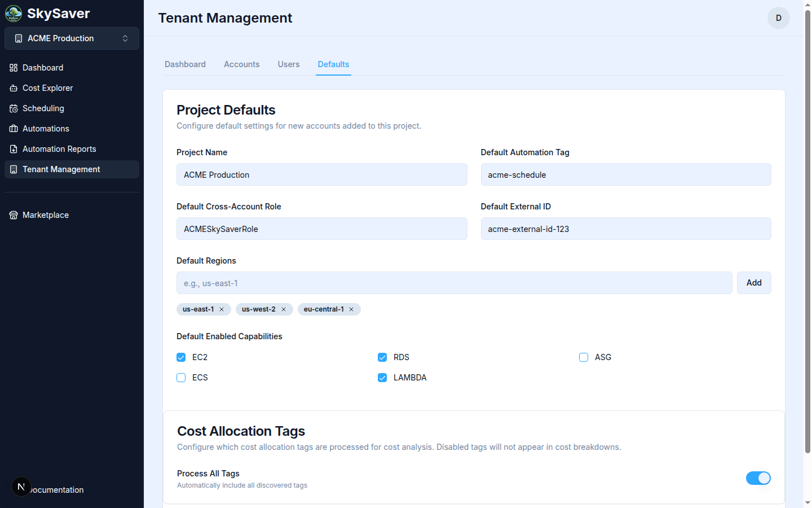Viewport: 812px width, 508px height.
Task: Select Tenant Management in the sidebar
Action: tap(61, 169)
